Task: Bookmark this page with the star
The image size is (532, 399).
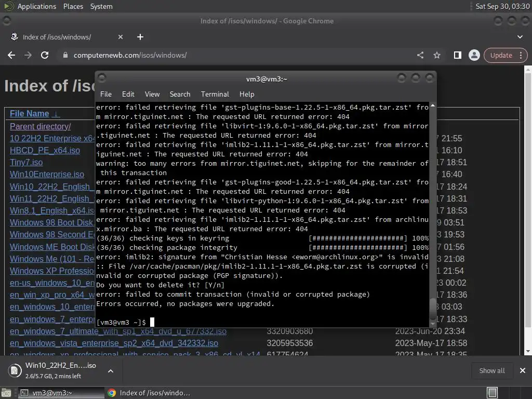Action: tap(437, 55)
